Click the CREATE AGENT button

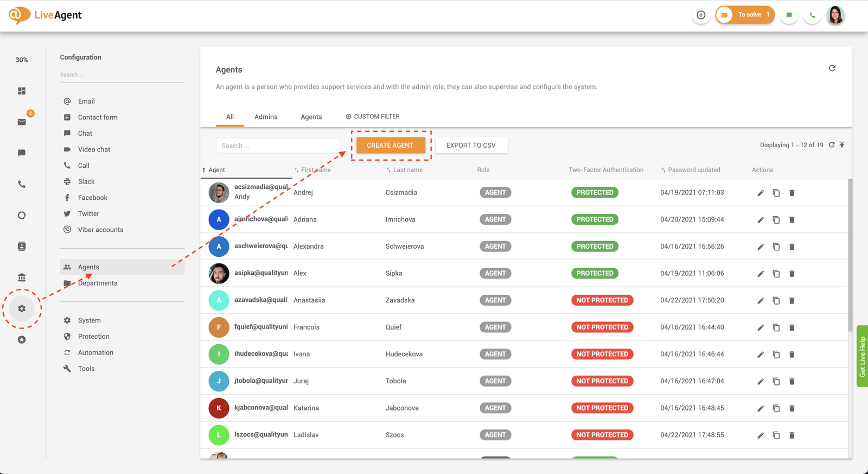click(390, 146)
